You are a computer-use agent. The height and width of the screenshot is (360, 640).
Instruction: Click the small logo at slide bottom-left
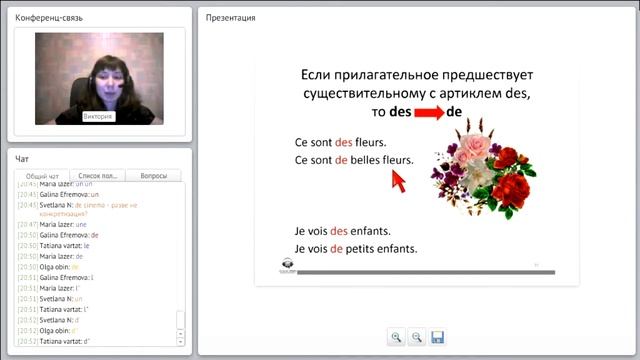(288, 265)
